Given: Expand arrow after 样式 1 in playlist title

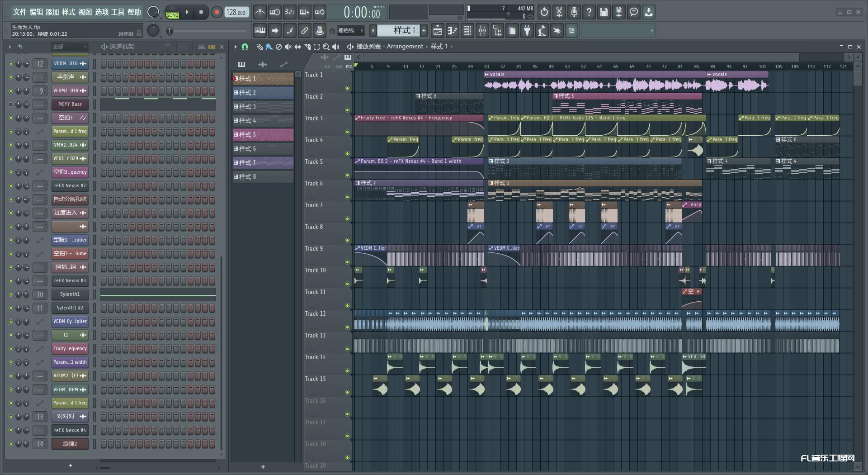Looking at the screenshot, I should click(451, 47).
